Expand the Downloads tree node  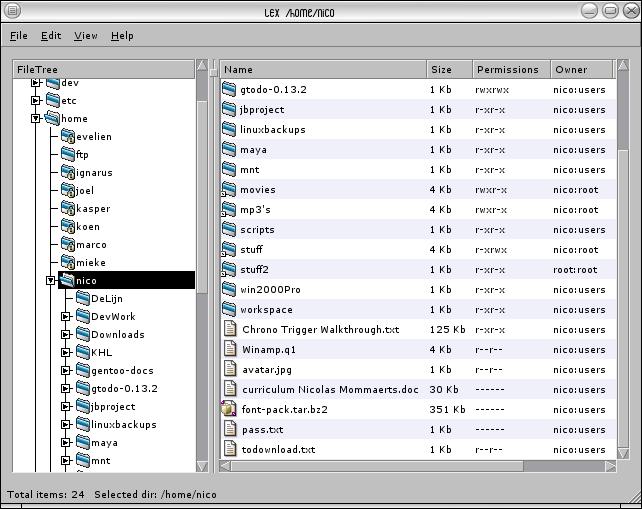point(66,334)
